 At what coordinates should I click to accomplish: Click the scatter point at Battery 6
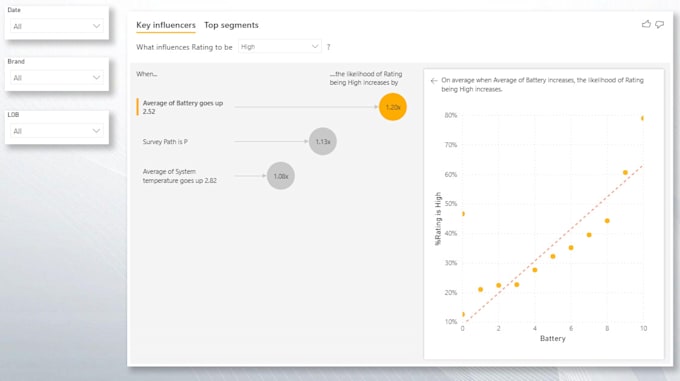tap(571, 248)
